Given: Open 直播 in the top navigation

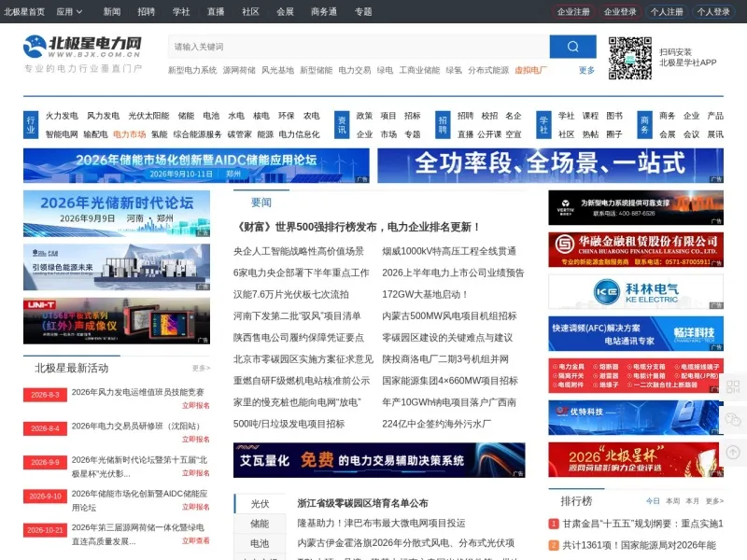Looking at the screenshot, I should [216, 11].
